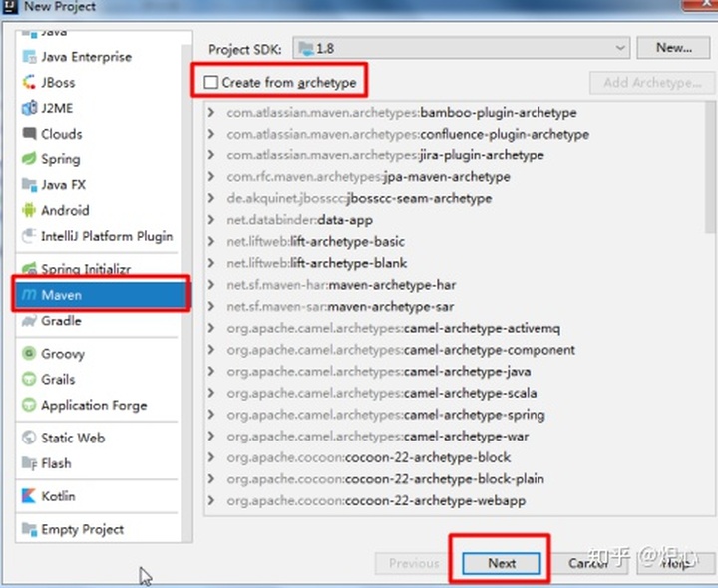The width and height of the screenshot is (718, 588).
Task: Expand maven-archetype-sar entry
Action: (x=211, y=306)
